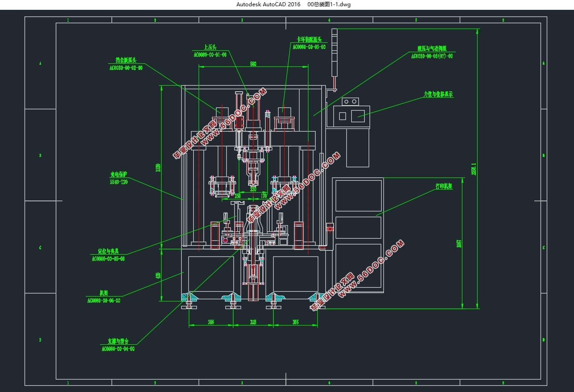Click the 上压头 callout label
This screenshot has height=392, width=574.
(210, 47)
